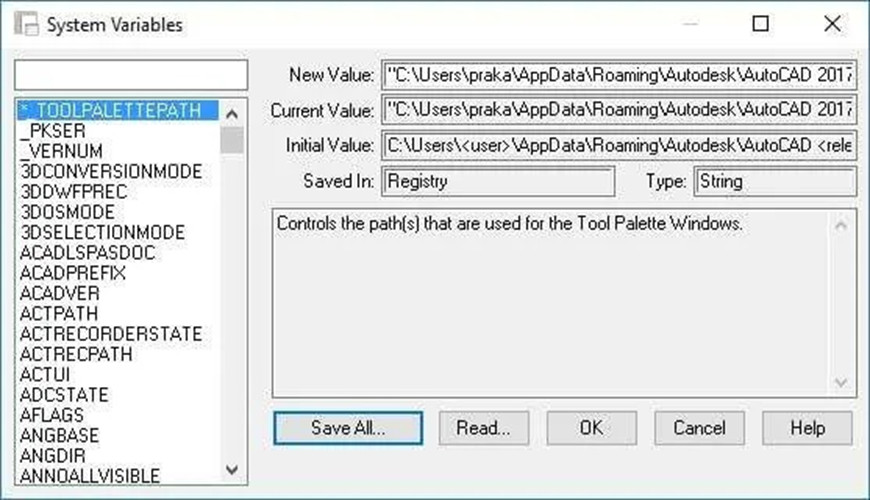Close the System Variables dialog

click(x=832, y=24)
